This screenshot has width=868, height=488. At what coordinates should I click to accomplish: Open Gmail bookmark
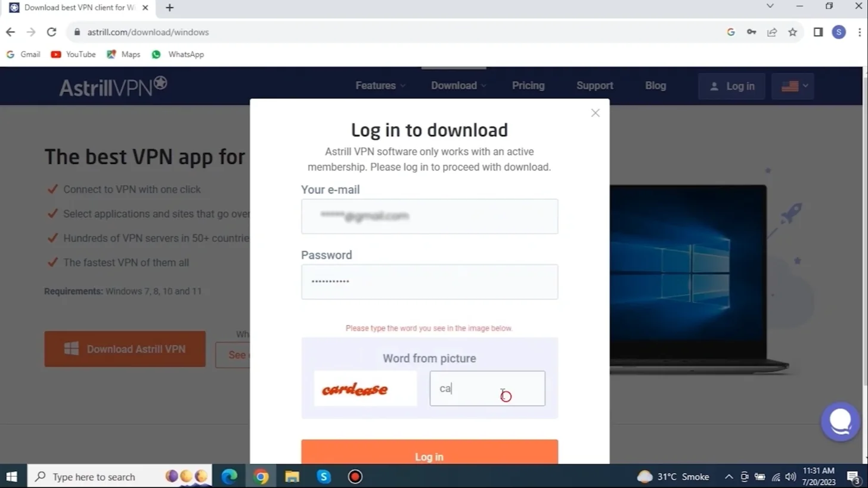pos(23,54)
